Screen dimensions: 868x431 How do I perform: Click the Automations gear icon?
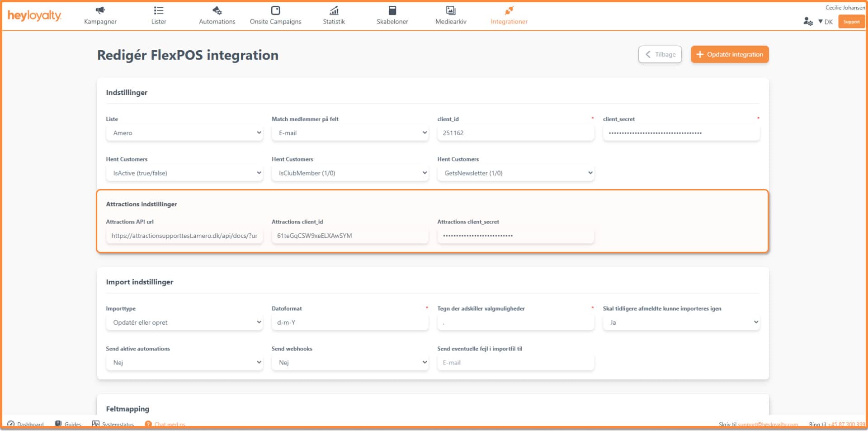pos(217,10)
